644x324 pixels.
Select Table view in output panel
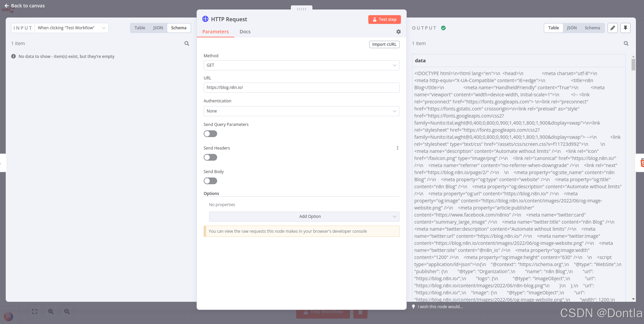coord(553,28)
